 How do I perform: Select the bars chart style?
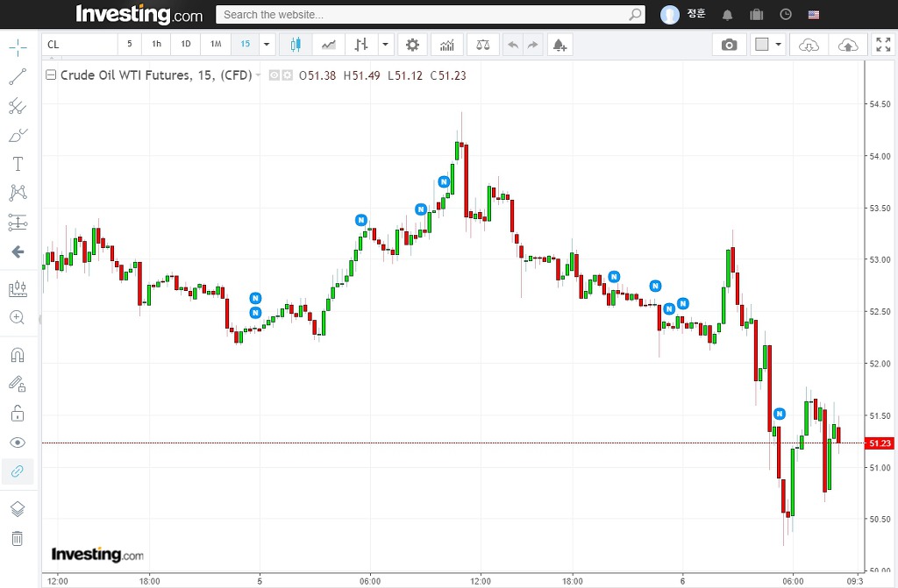click(x=361, y=45)
